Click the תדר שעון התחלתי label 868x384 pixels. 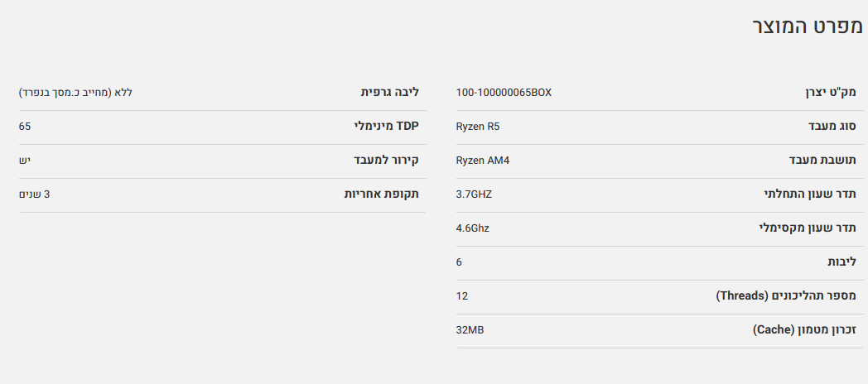[x=810, y=194]
